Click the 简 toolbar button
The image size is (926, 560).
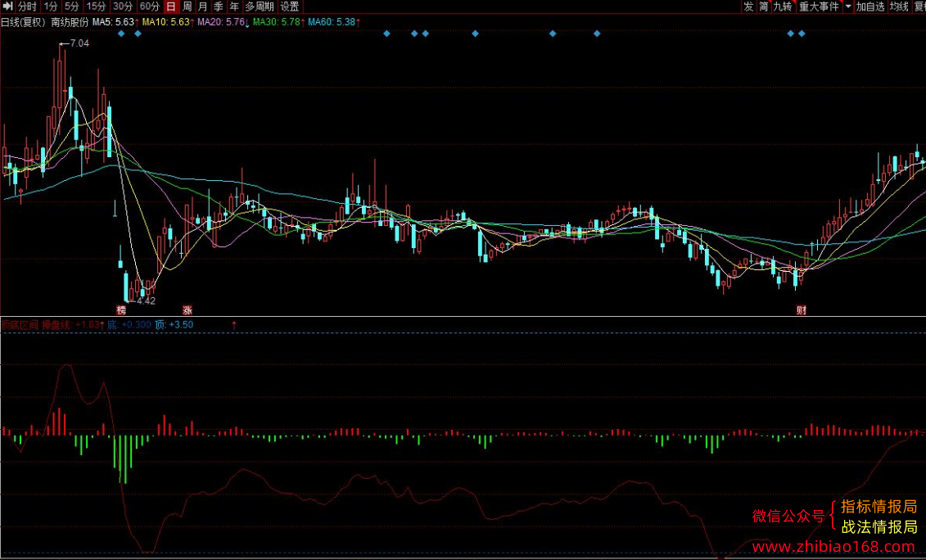764,7
